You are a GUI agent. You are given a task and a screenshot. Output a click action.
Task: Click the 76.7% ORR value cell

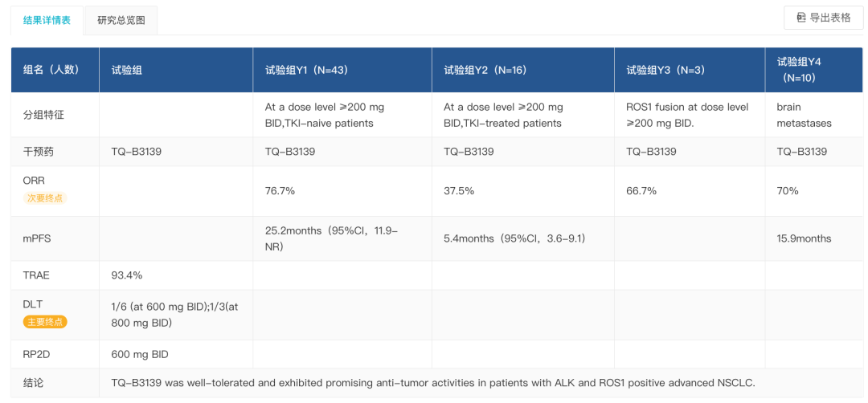coord(342,191)
